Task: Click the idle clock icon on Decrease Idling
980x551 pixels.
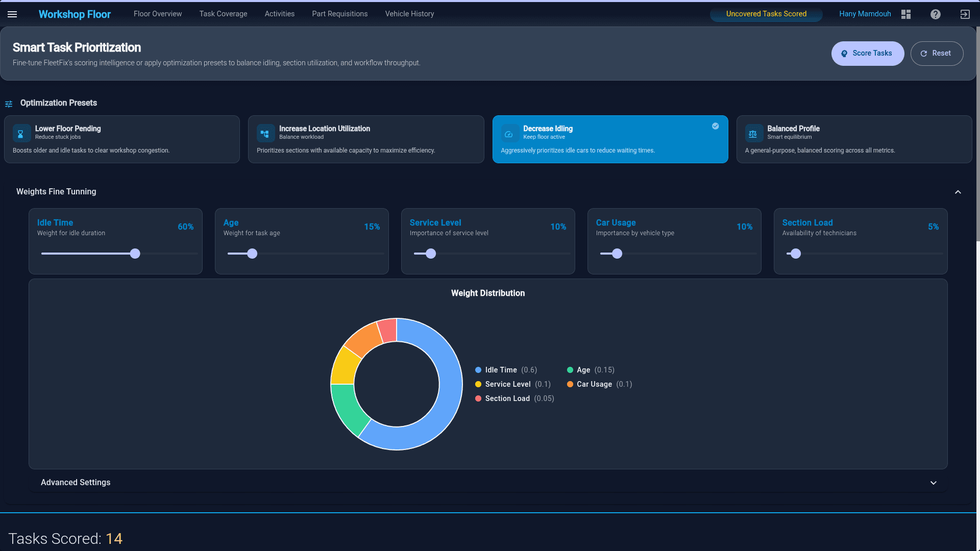Action: pyautogui.click(x=509, y=133)
